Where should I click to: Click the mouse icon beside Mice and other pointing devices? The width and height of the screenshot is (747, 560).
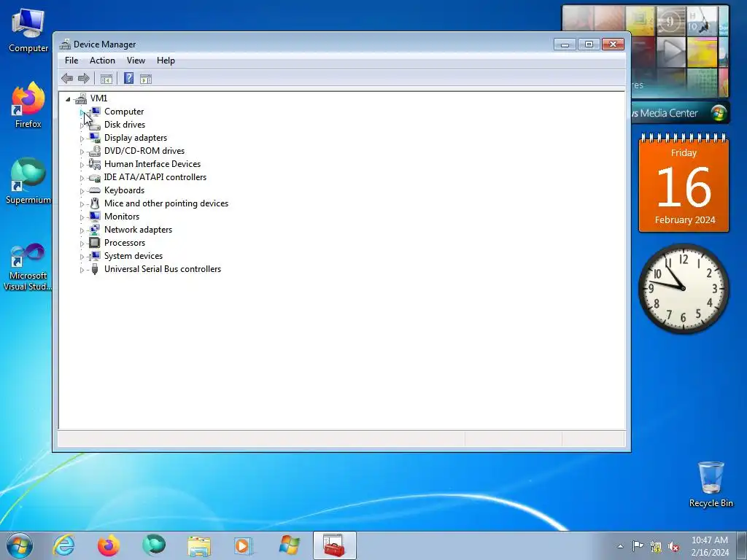[95, 203]
